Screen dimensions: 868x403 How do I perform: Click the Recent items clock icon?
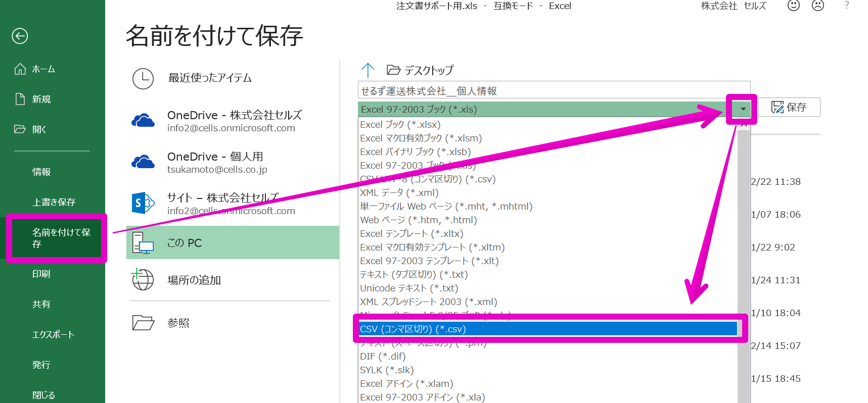143,79
